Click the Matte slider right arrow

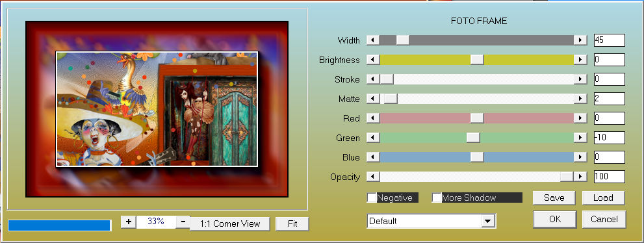(x=580, y=99)
